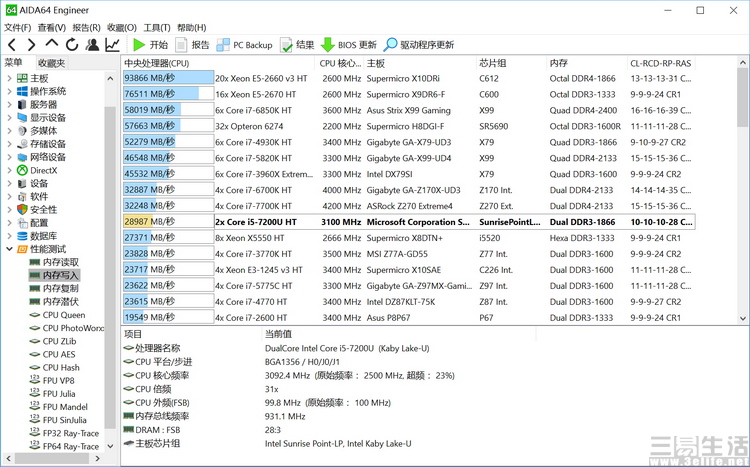The width and height of the screenshot is (750, 467).
Task: Click the 安全性 shield icon
Action: pyautogui.click(x=22, y=210)
